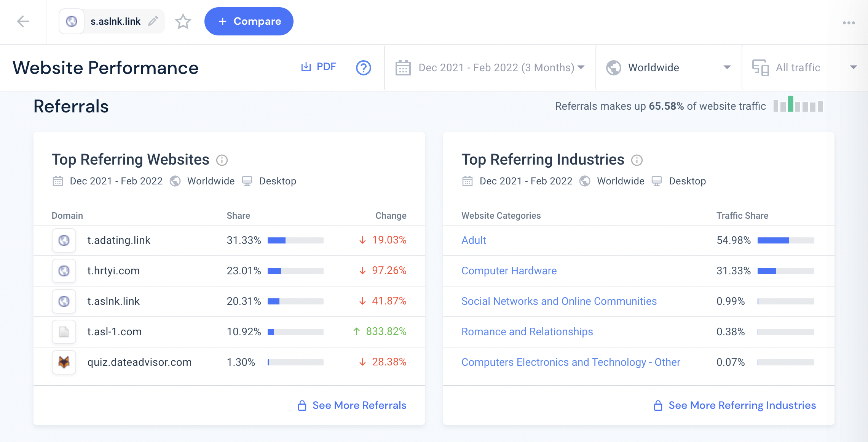868x442 pixels.
Task: Click lock icon beside See More Referring Industries
Action: 658,405
